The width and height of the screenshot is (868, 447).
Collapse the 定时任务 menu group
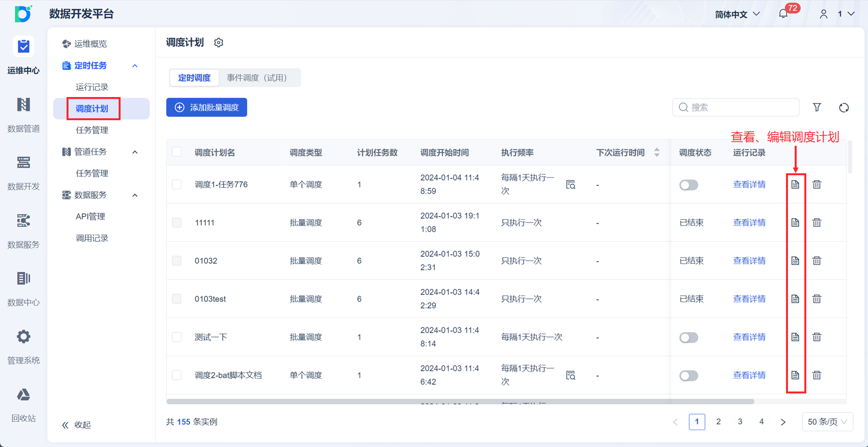click(x=135, y=66)
